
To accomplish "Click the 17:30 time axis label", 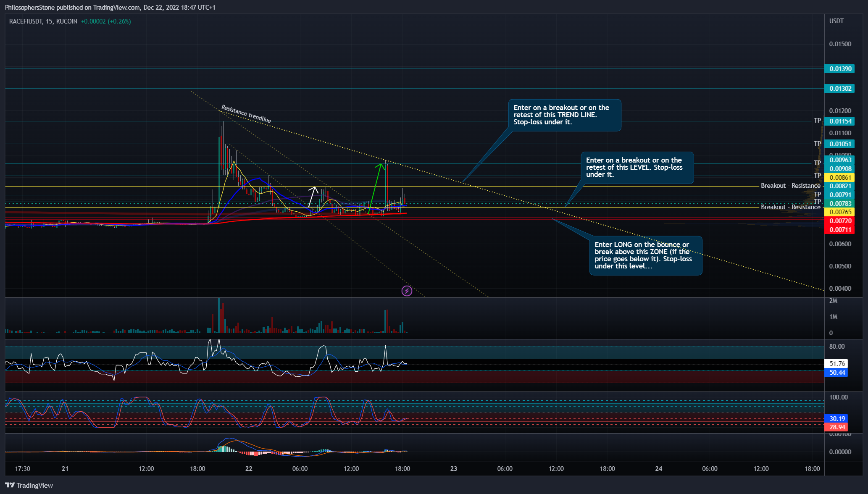I will coord(22,469).
